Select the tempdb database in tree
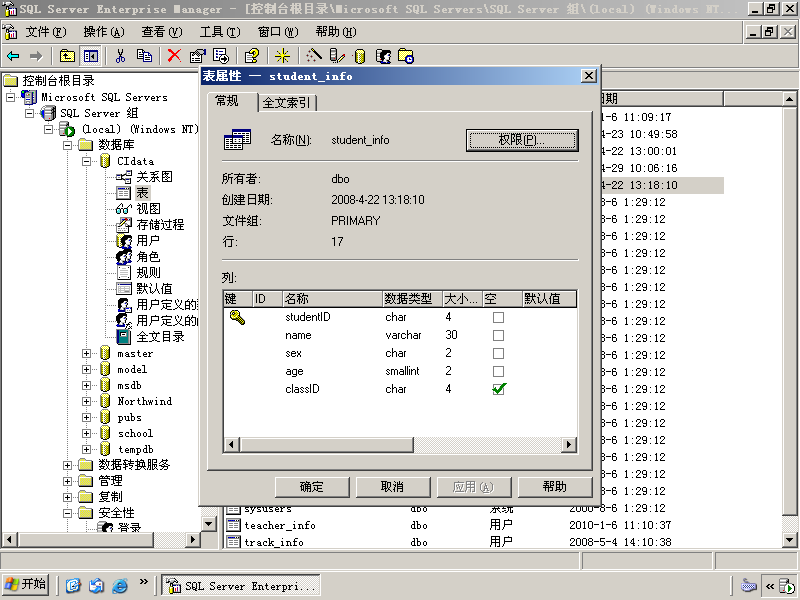 tap(136, 449)
